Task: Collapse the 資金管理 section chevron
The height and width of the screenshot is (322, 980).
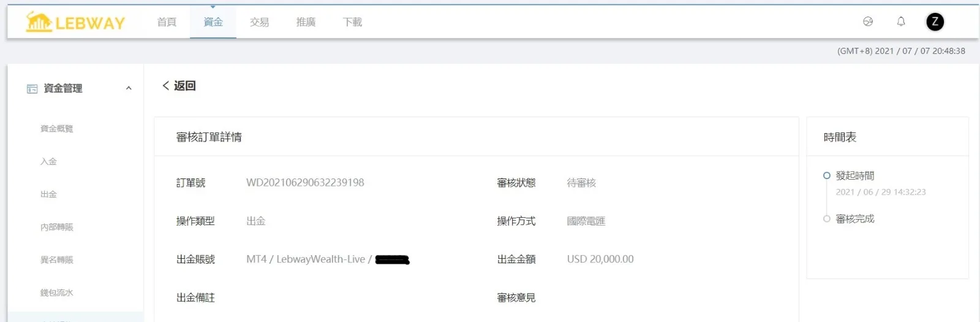Action: click(x=129, y=88)
